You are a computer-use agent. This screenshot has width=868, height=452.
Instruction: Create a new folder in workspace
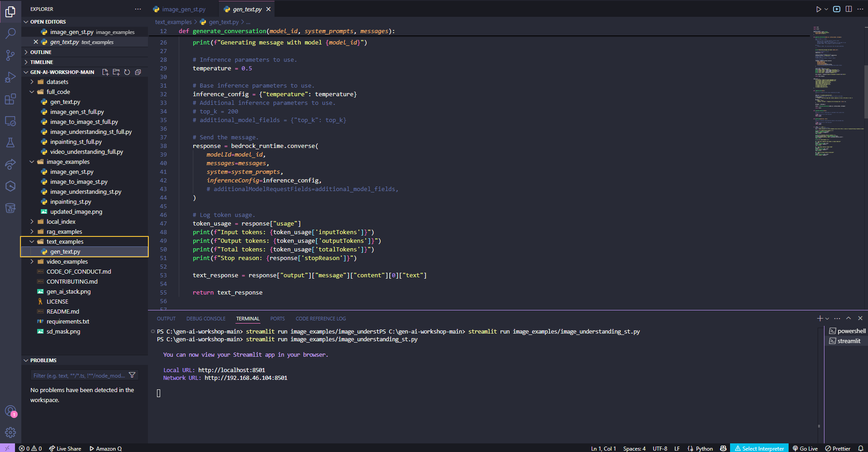point(116,72)
